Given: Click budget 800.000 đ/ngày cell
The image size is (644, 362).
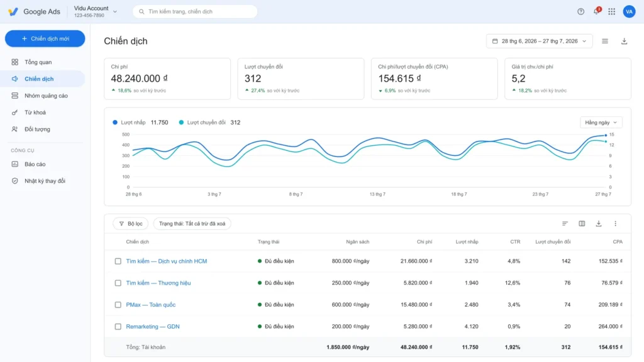Looking at the screenshot, I should (x=350, y=261).
